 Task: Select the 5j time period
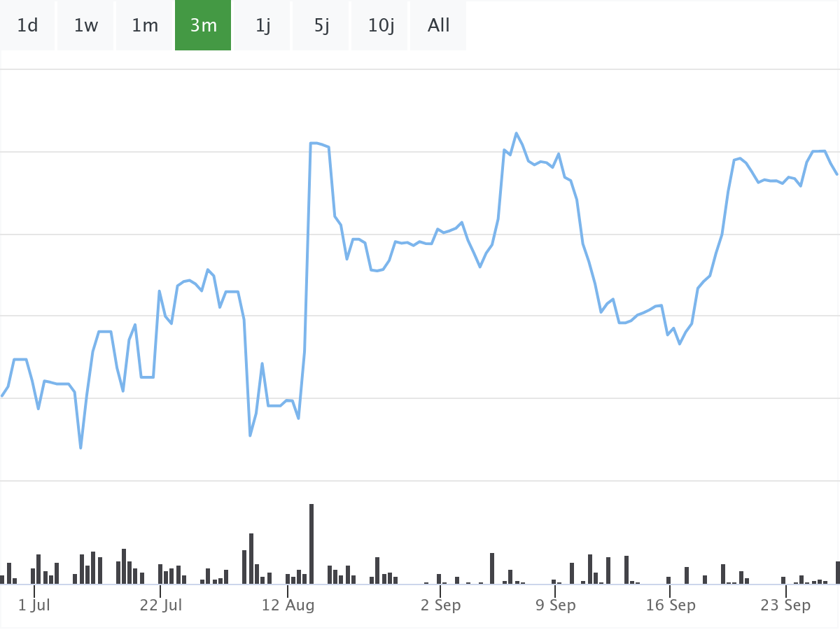pos(321,26)
